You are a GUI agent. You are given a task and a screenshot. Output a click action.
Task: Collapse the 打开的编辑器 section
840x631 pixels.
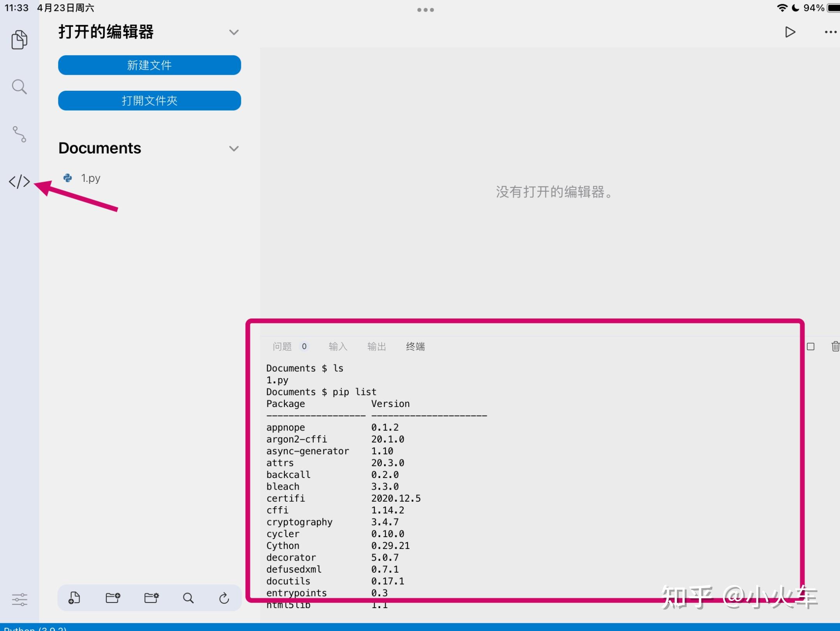[x=234, y=32]
